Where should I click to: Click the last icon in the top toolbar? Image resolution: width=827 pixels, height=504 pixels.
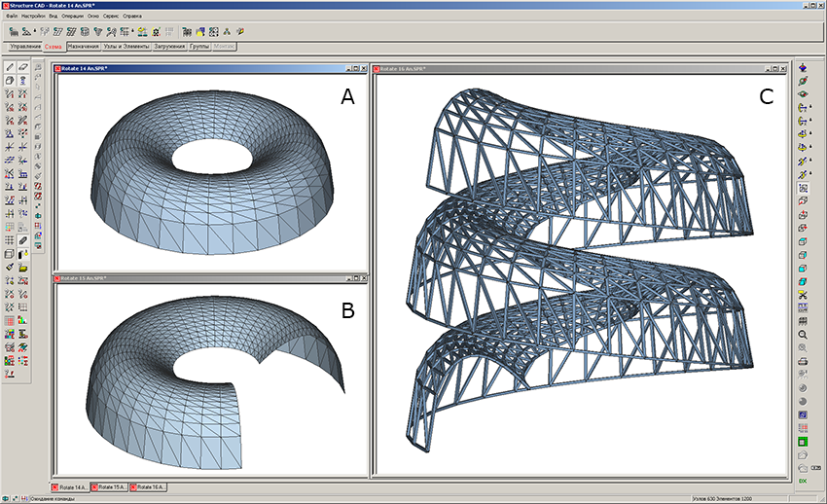(x=239, y=32)
